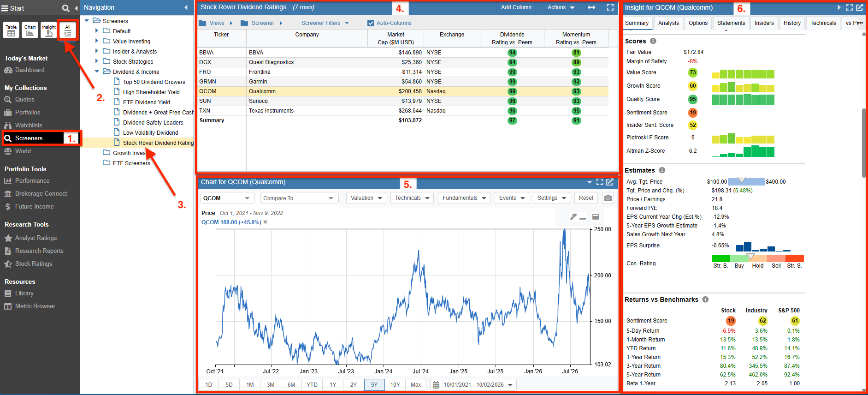Open search magnifier in Start bar
The image size is (868, 395).
click(66, 8)
